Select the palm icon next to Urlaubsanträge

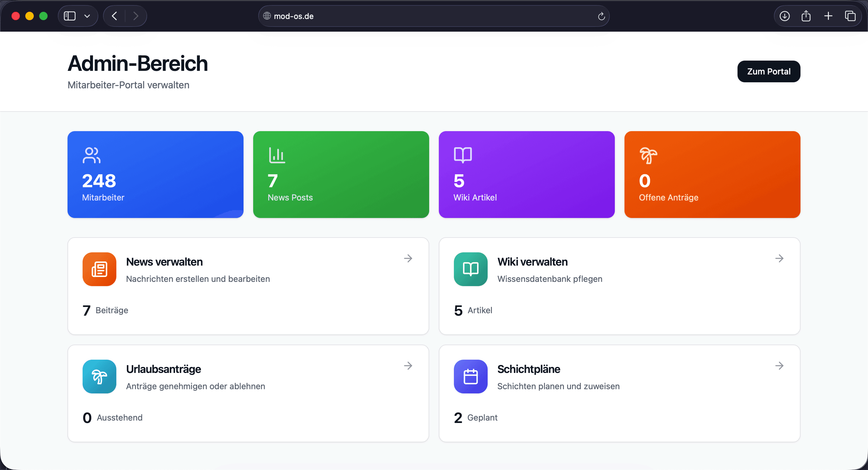coord(99,377)
